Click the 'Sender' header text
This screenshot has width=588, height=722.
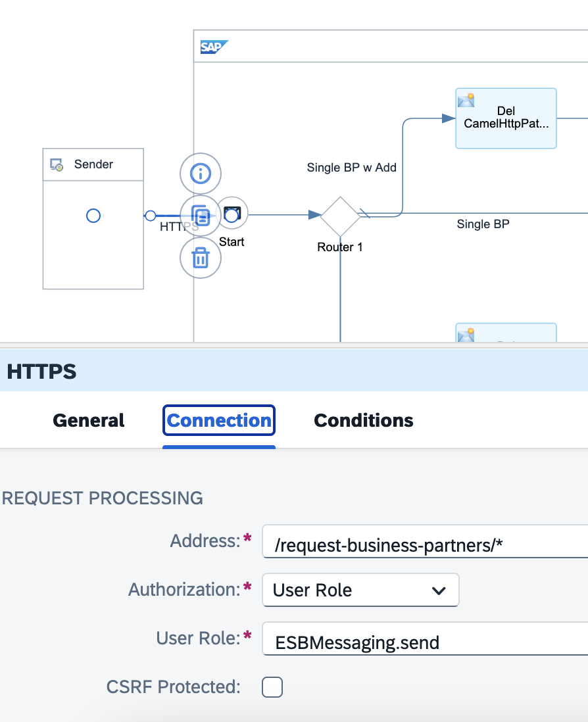click(x=93, y=164)
